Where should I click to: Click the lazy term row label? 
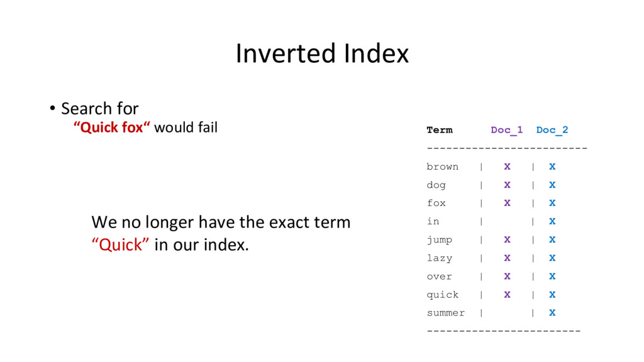(440, 258)
